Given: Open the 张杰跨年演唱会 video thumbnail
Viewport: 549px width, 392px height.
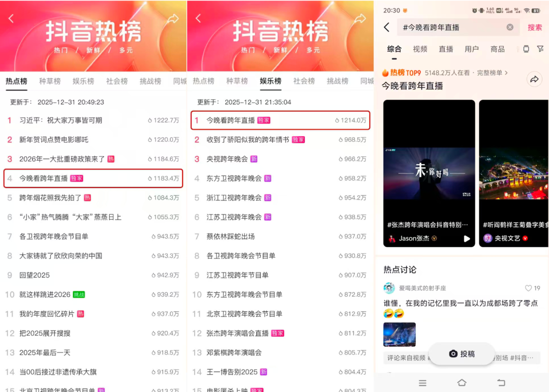Looking at the screenshot, I should pos(429,173).
